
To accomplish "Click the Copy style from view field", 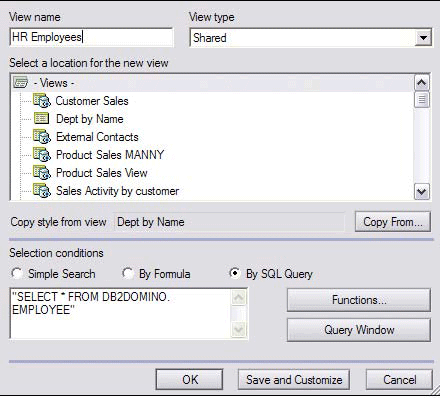I will [229, 222].
